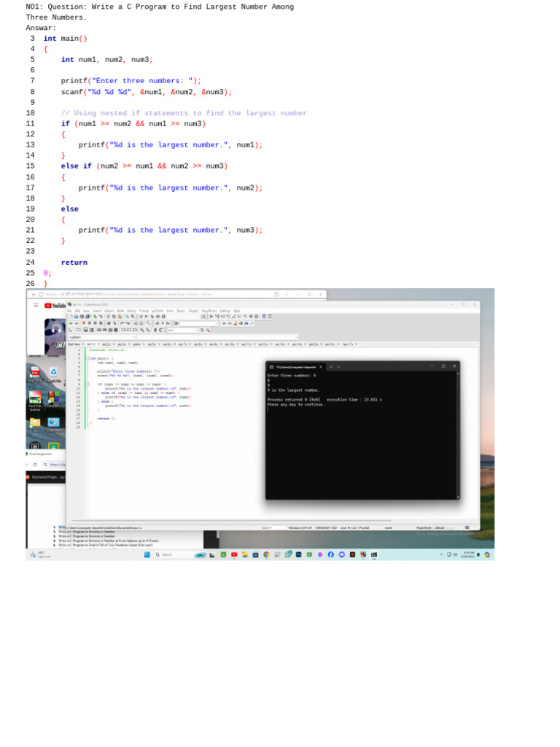This screenshot has width=560, height=747.
Task: Click the Recycle Bin desktop icon
Action: 53,372
